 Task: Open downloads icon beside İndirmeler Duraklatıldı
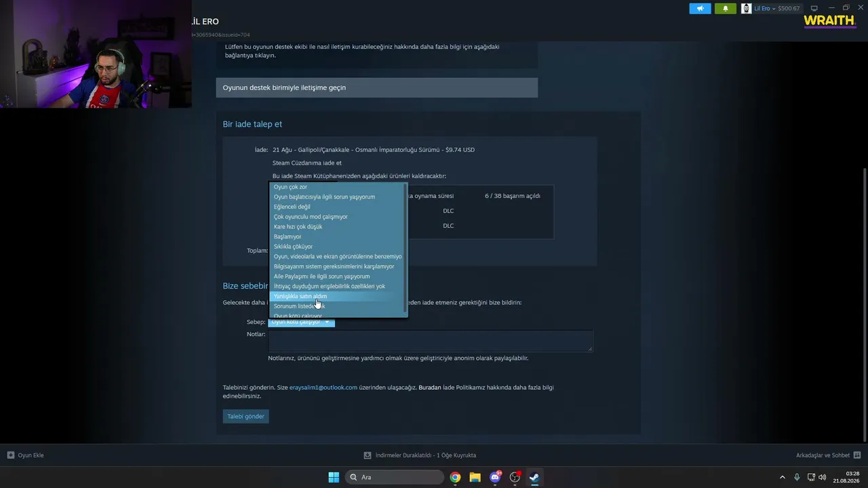[368, 455]
